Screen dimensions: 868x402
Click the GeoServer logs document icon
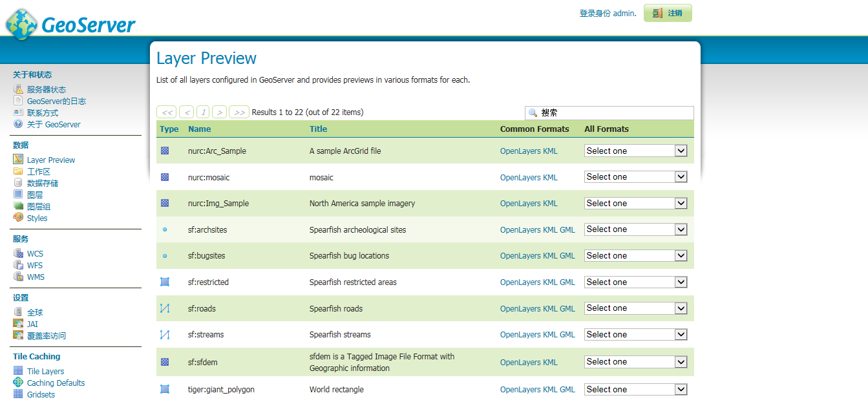(18, 101)
